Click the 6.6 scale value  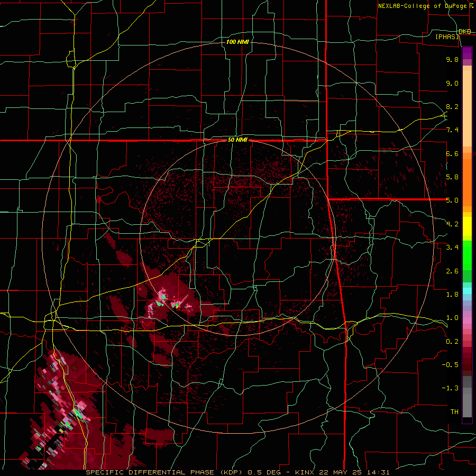452,154
